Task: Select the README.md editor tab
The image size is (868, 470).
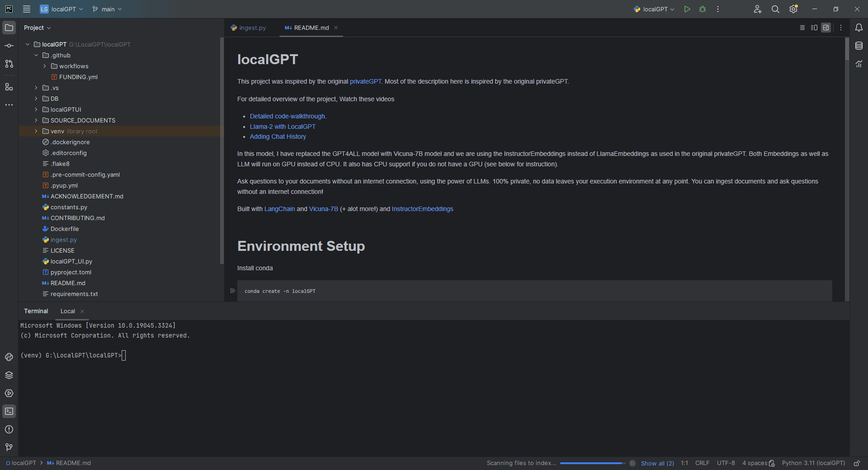Action: click(307, 28)
